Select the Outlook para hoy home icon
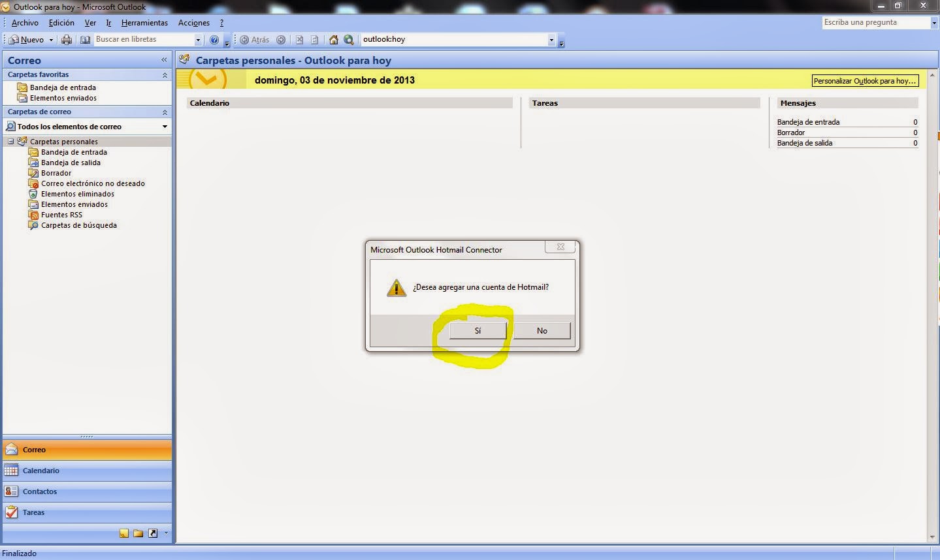 click(x=333, y=40)
